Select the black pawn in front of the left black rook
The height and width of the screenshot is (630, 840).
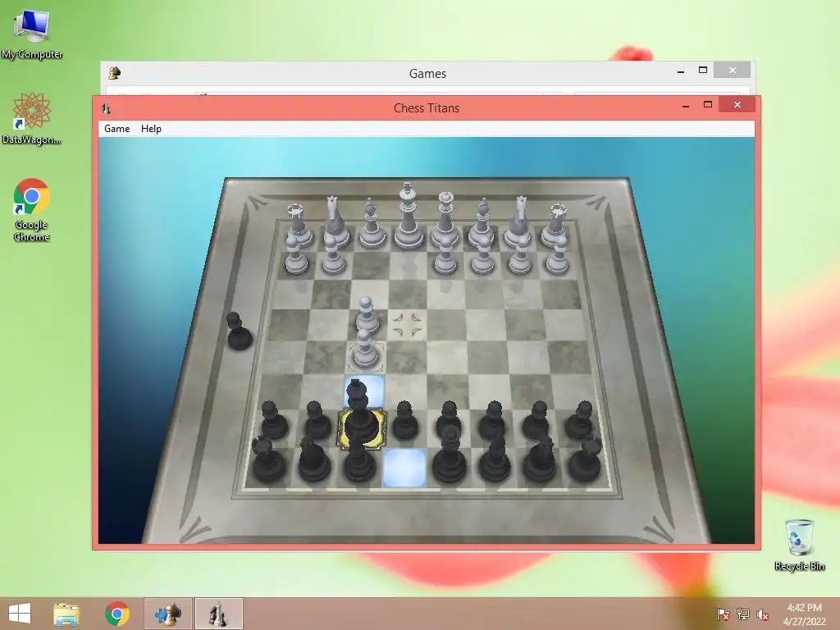tap(274, 421)
